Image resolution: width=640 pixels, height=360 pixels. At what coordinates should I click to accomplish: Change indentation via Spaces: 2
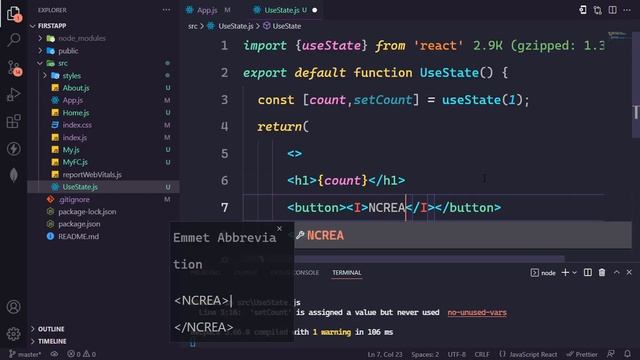point(425,354)
